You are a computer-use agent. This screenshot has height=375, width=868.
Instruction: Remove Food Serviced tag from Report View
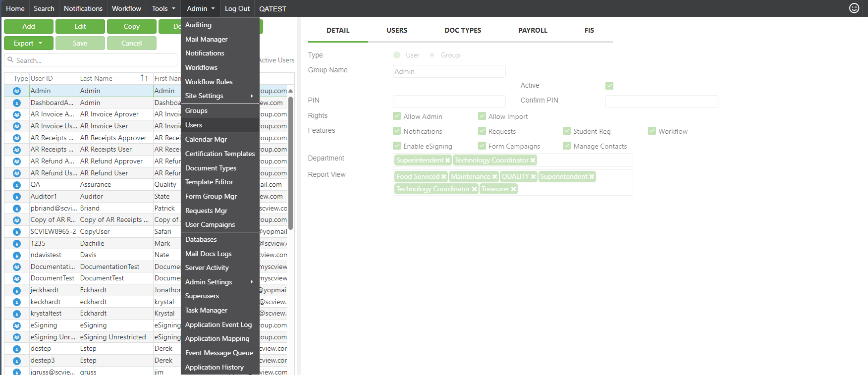coord(443,176)
